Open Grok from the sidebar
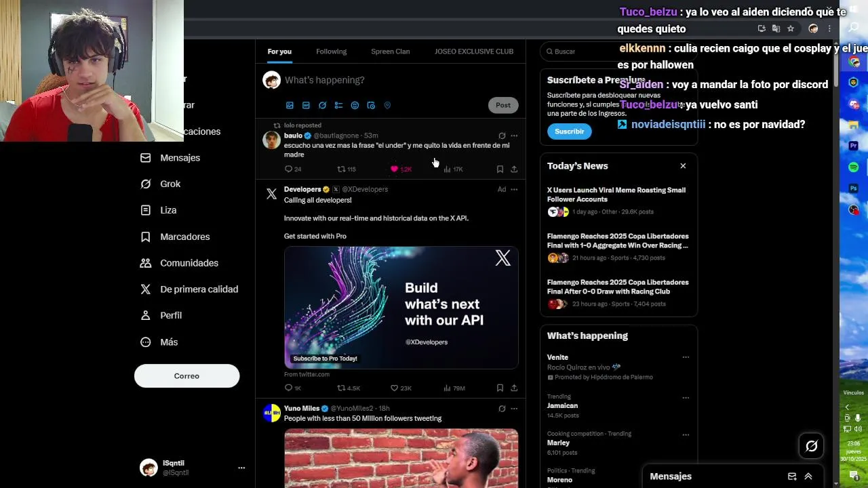 click(x=161, y=184)
